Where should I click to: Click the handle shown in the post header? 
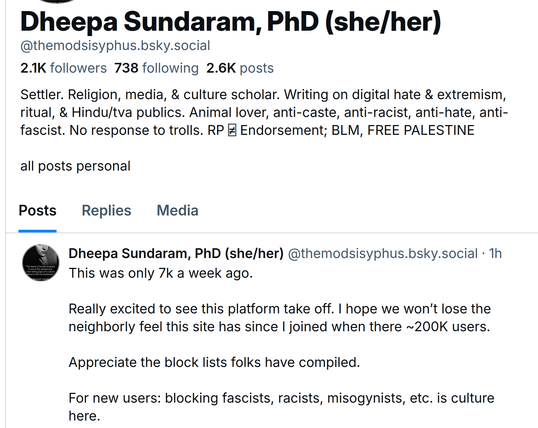(x=383, y=254)
